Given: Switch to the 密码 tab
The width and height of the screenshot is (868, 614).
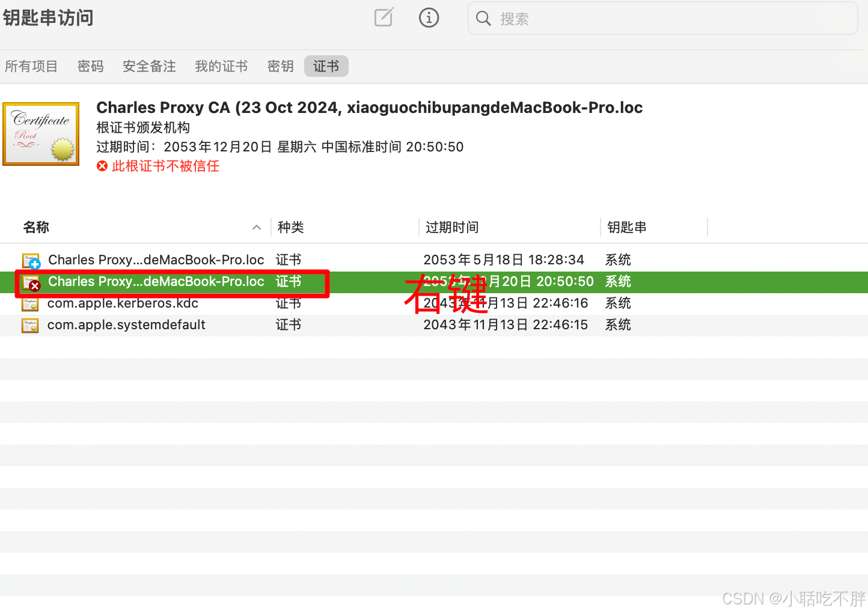Looking at the screenshot, I should (91, 66).
